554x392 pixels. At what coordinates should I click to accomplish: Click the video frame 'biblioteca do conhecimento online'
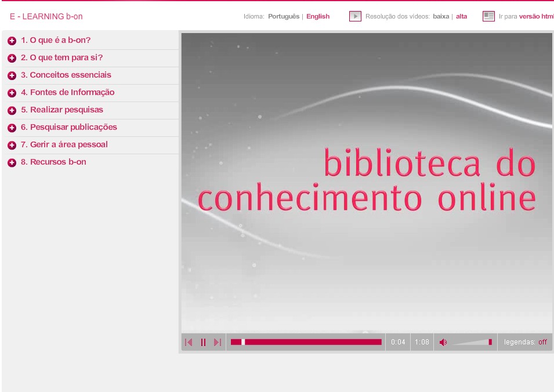click(x=367, y=182)
